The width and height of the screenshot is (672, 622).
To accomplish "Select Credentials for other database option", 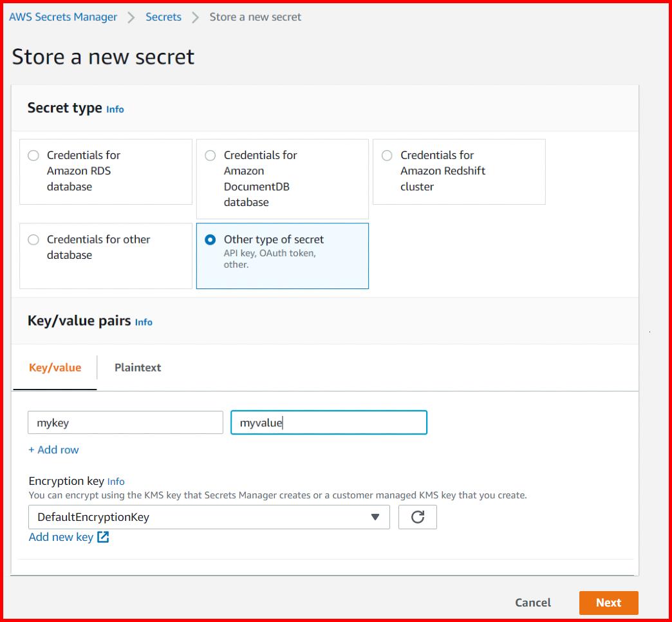I will pyautogui.click(x=33, y=239).
